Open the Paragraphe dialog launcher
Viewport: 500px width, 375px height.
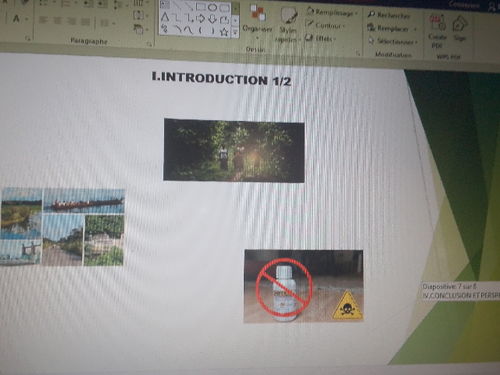[x=150, y=44]
